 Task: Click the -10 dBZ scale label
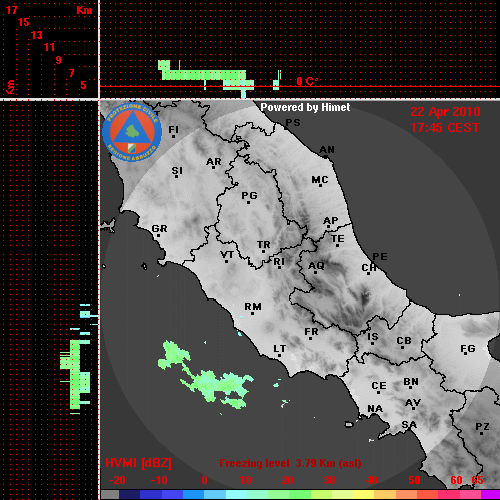click(x=159, y=480)
